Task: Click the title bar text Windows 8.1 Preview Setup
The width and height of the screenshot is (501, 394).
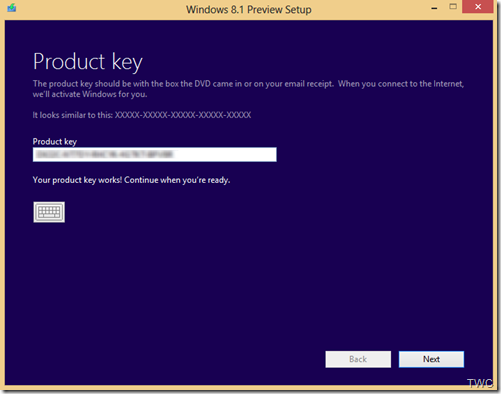Action: 249,9
